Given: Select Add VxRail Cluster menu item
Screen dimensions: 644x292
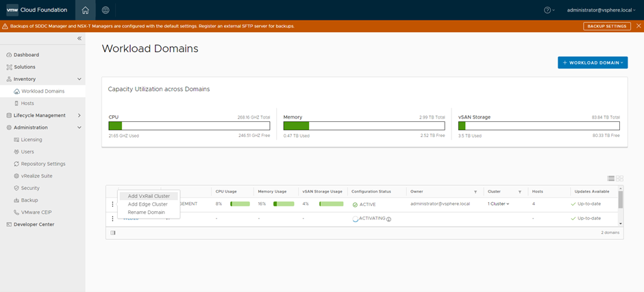Looking at the screenshot, I should coord(149,196).
